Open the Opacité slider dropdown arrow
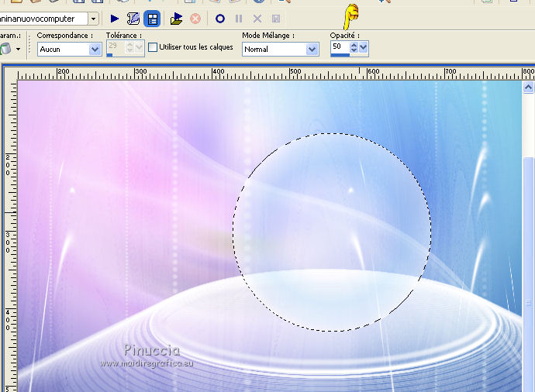 [x=363, y=47]
